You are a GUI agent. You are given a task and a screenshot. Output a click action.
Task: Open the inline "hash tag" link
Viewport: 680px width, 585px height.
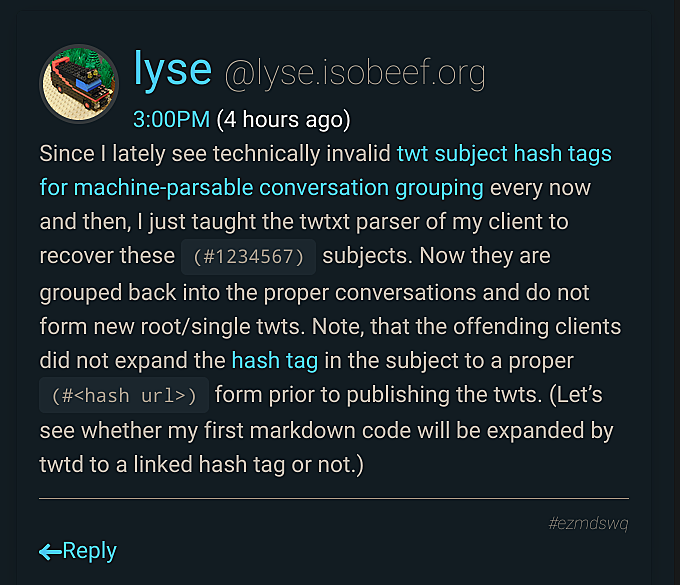pyautogui.click(x=275, y=361)
